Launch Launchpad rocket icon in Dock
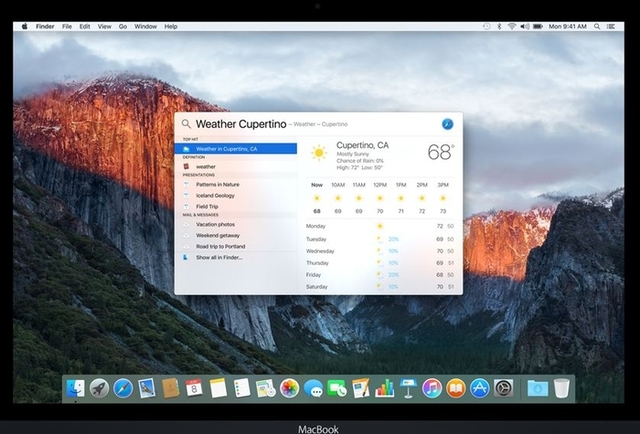Screen dimensions: 640x434 click(x=99, y=388)
